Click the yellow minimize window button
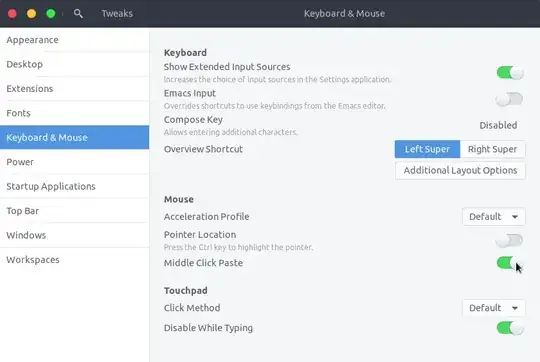The height and width of the screenshot is (362, 540). [32, 13]
